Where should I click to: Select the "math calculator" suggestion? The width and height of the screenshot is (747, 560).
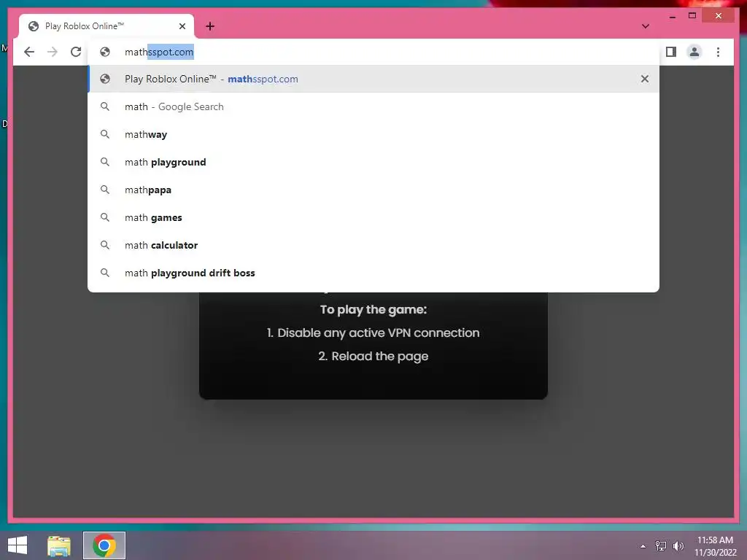click(373, 245)
